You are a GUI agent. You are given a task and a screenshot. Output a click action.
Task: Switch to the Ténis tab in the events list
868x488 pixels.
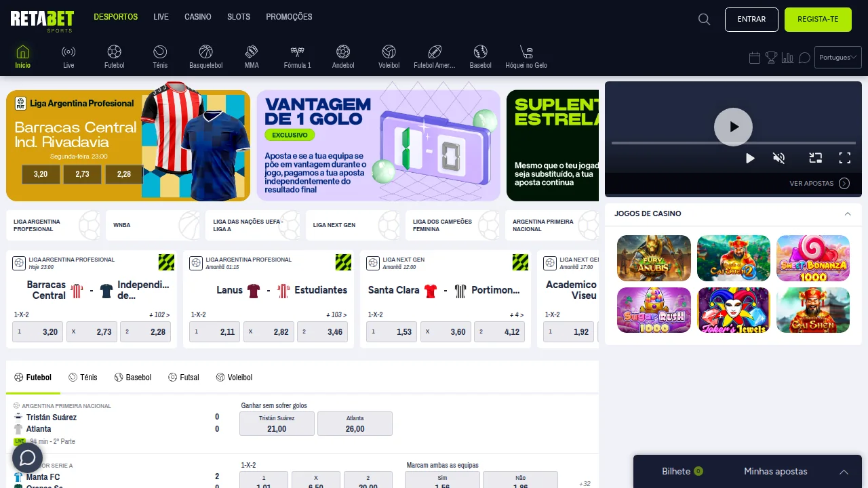click(83, 378)
